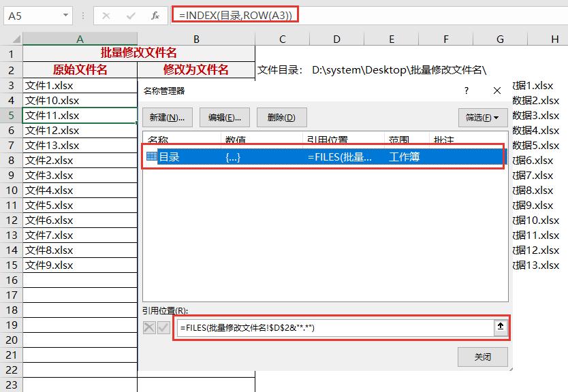Open the 筛选(F) filter dropdown

point(483,116)
